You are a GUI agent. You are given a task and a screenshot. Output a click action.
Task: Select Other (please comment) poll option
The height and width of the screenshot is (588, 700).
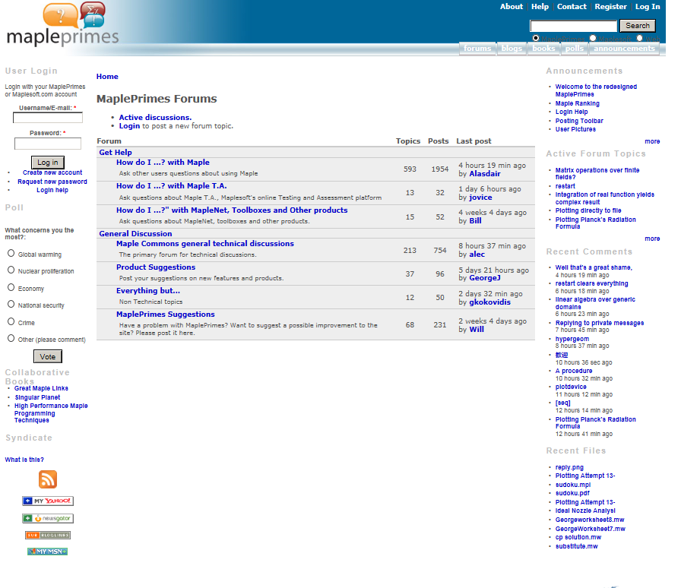[x=11, y=338]
